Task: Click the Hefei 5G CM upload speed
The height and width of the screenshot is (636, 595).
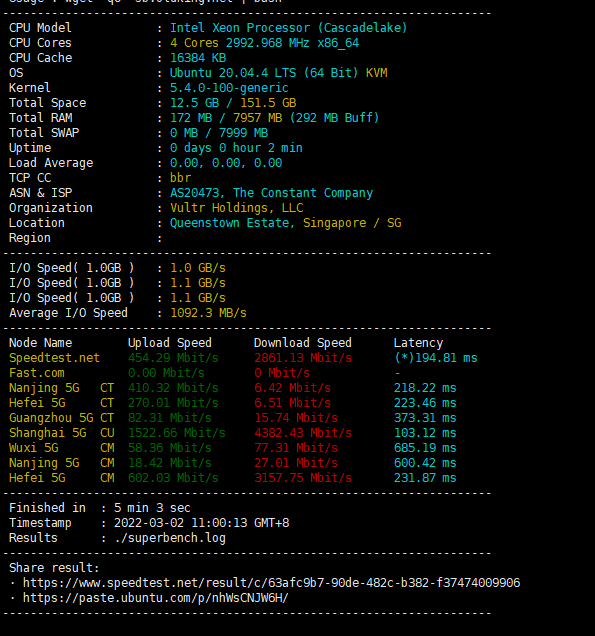Action: 173,478
